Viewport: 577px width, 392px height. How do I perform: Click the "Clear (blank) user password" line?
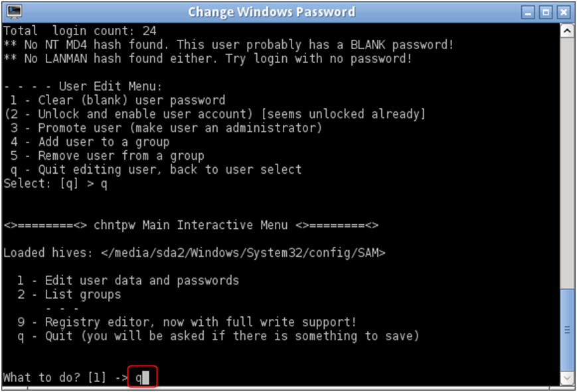(131, 100)
